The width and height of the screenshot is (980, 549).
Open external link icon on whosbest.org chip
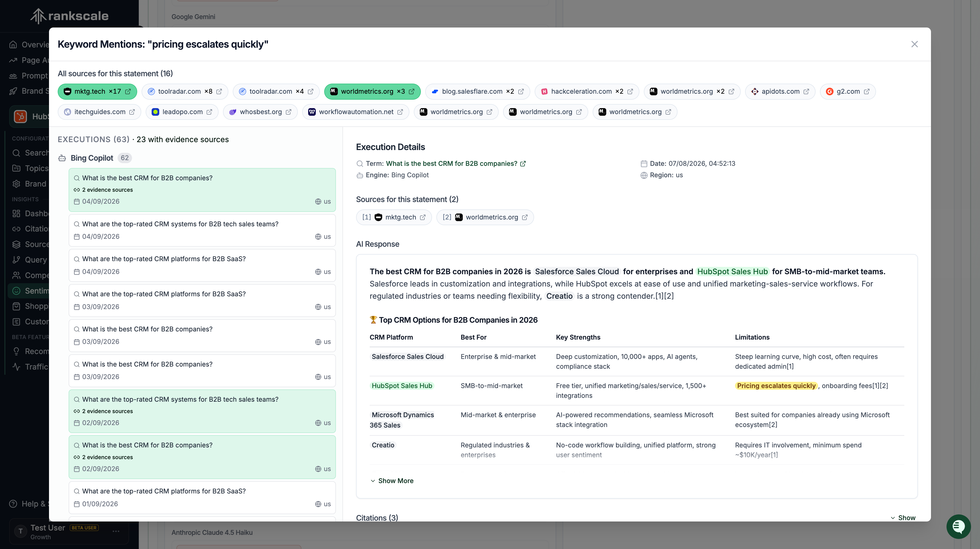tap(288, 112)
